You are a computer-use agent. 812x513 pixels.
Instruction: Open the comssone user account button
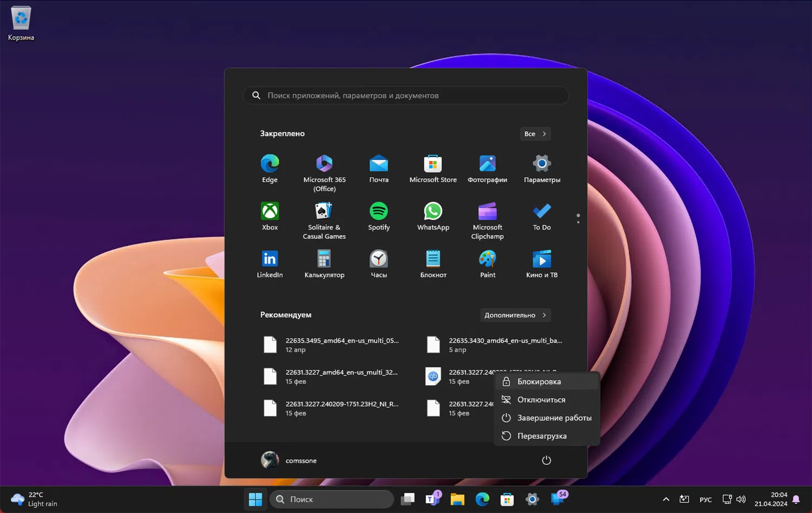click(289, 460)
